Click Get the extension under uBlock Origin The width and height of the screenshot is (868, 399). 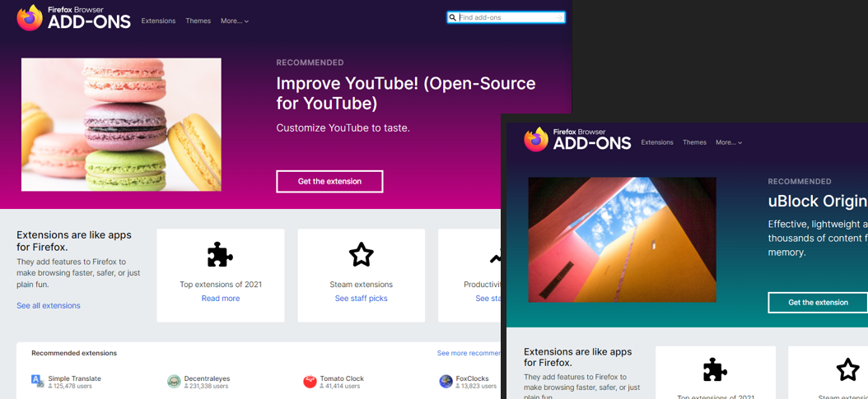818,302
